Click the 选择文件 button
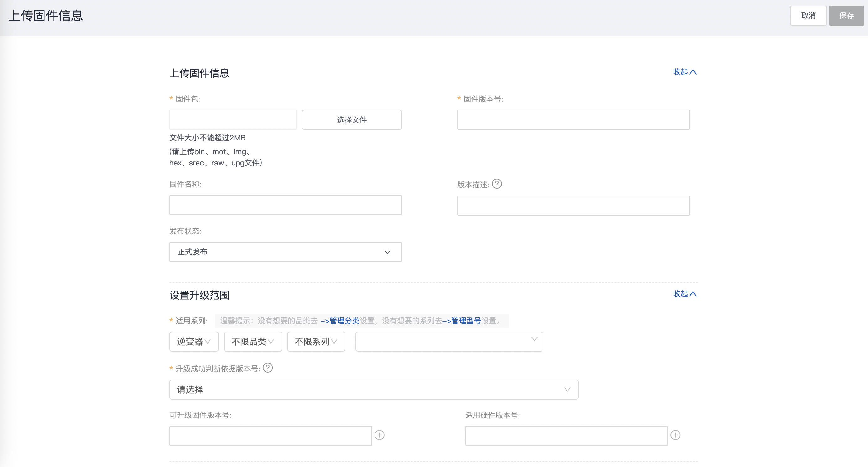The width and height of the screenshot is (868, 467). point(351,120)
